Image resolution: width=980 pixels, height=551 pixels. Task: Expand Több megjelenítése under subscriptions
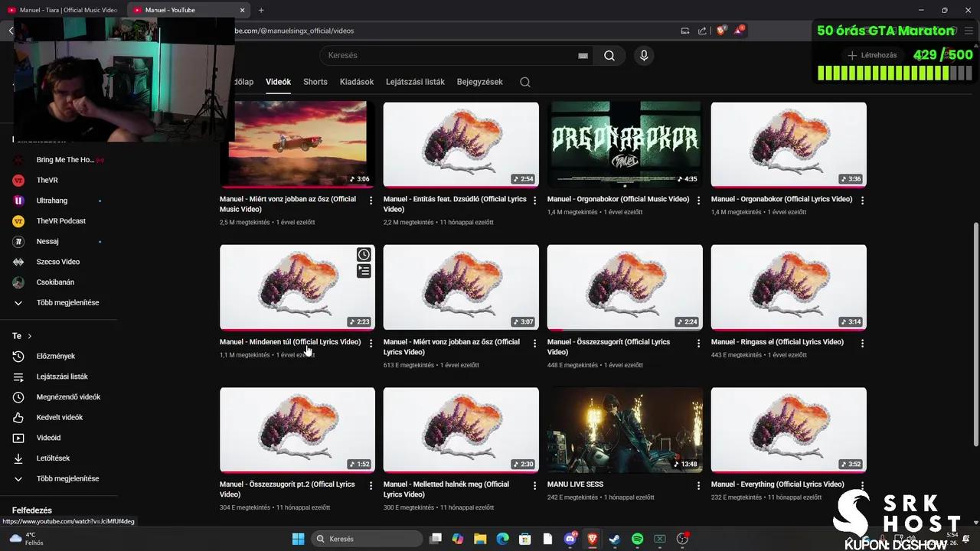tap(67, 302)
